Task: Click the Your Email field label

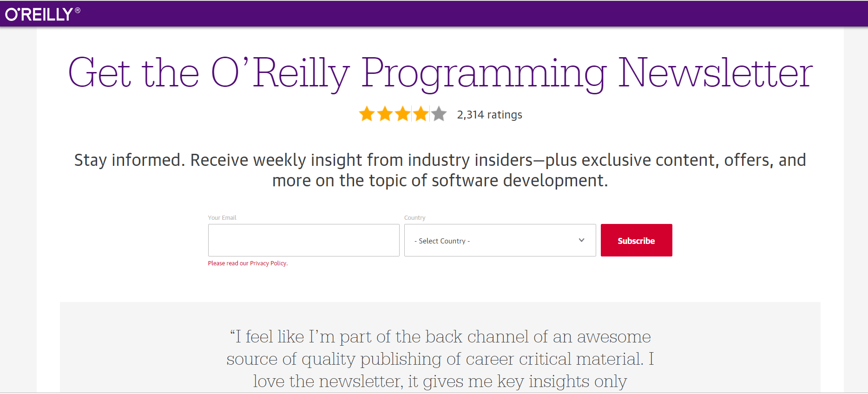Action: [222, 218]
